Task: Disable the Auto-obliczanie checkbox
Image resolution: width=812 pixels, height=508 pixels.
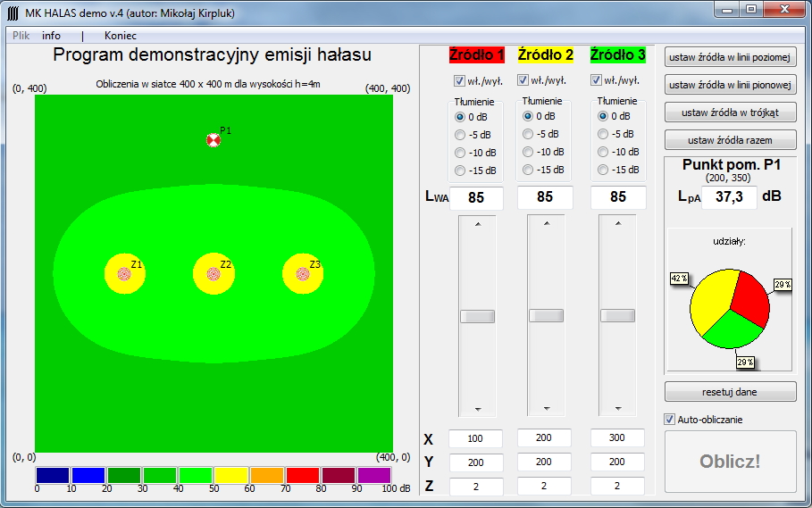Action: pyautogui.click(x=670, y=419)
